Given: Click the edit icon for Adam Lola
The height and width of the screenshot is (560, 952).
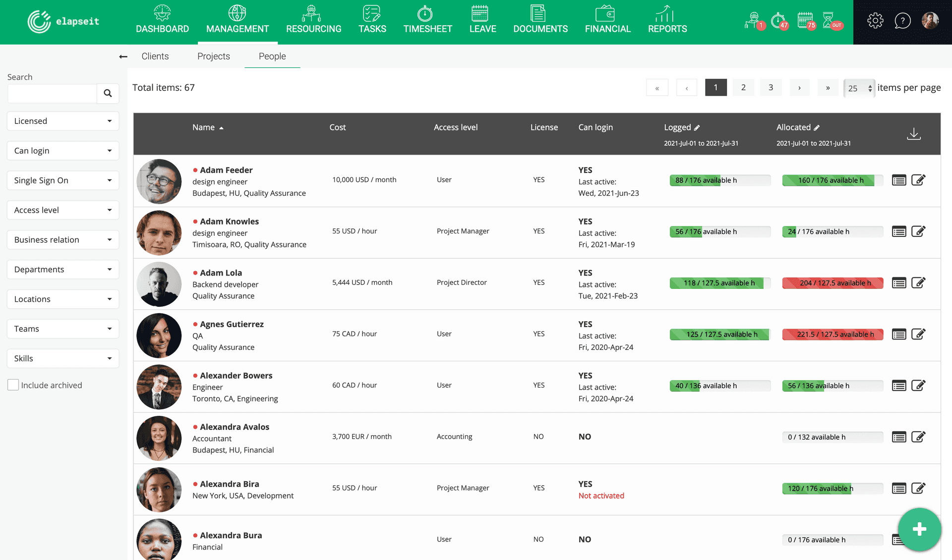Looking at the screenshot, I should click(x=919, y=282).
